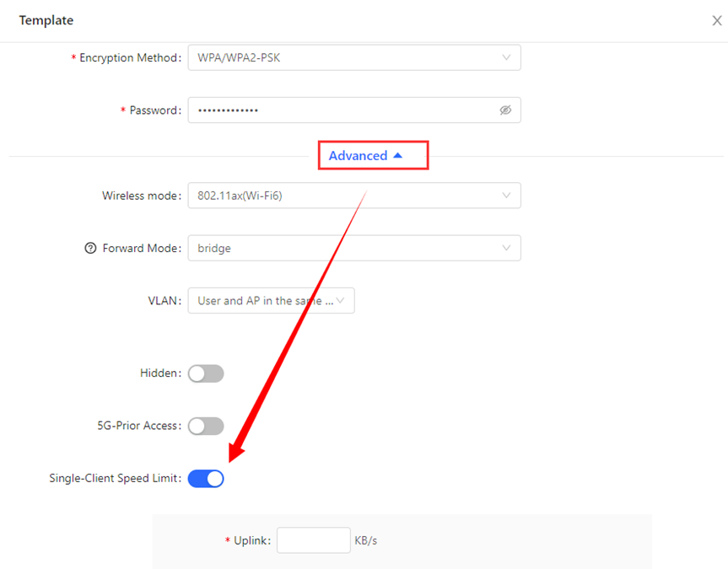The height and width of the screenshot is (569, 728).
Task: Click the chevron in the VLAN field
Action: coord(341,301)
